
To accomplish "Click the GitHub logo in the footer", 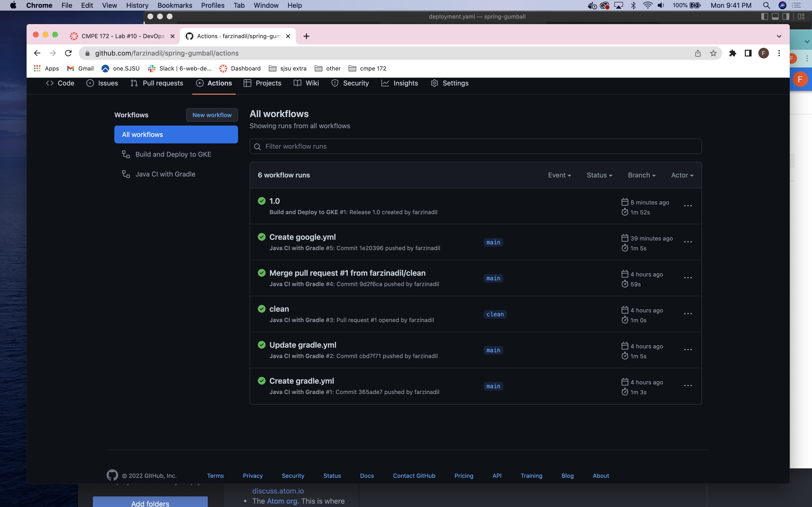I will (112, 475).
